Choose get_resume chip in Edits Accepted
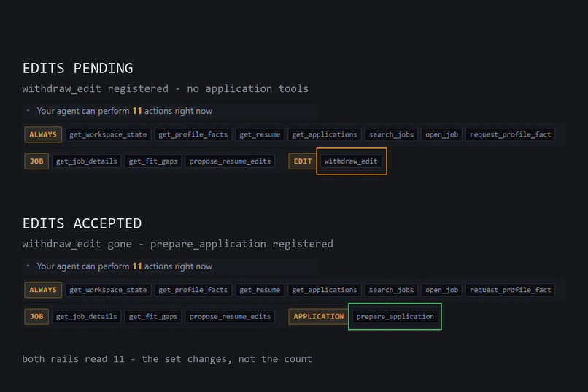This screenshot has height=392, width=588. 260,290
